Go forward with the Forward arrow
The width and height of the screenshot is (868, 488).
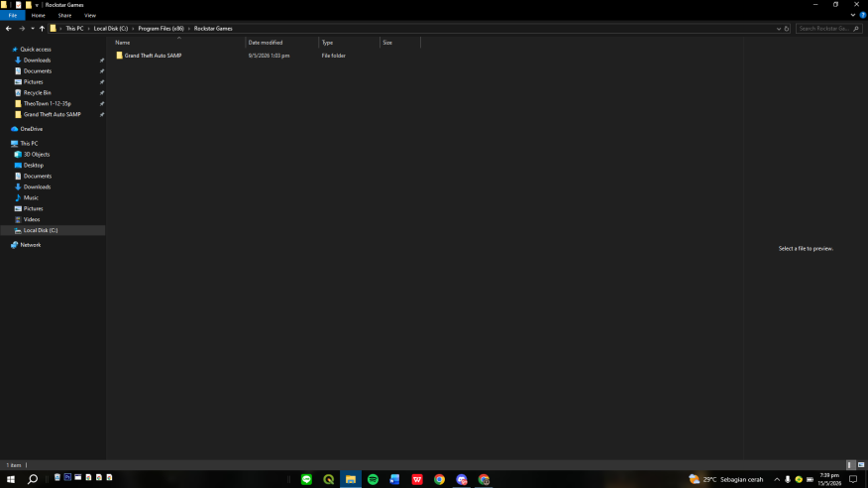22,28
